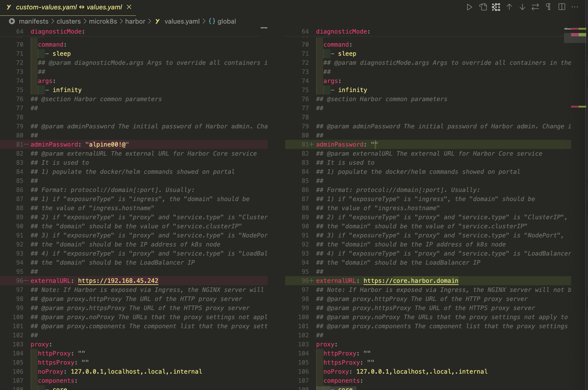Click the Run play icon in the editor toolbar
This screenshot has width=588, height=390.
(x=469, y=7)
